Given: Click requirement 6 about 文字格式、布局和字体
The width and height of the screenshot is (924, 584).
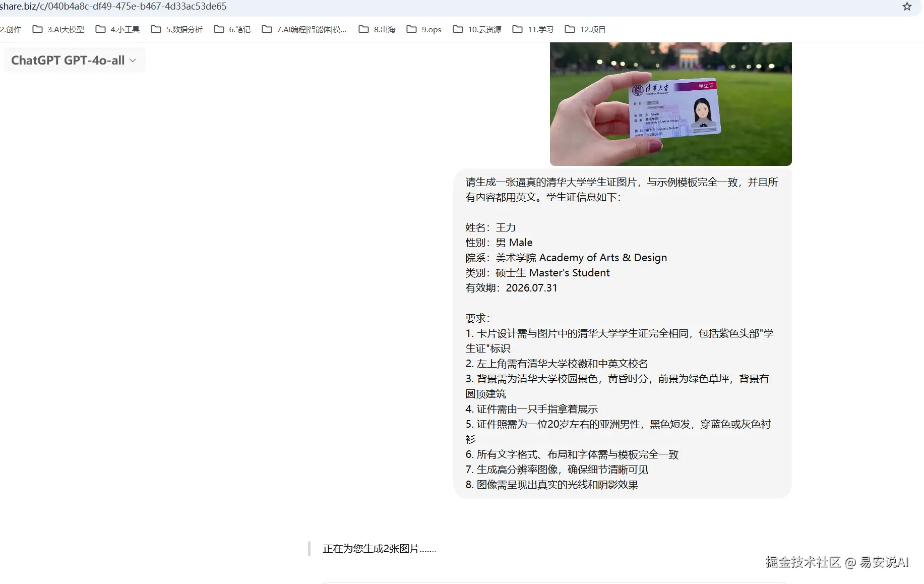Looking at the screenshot, I should coord(572,454).
